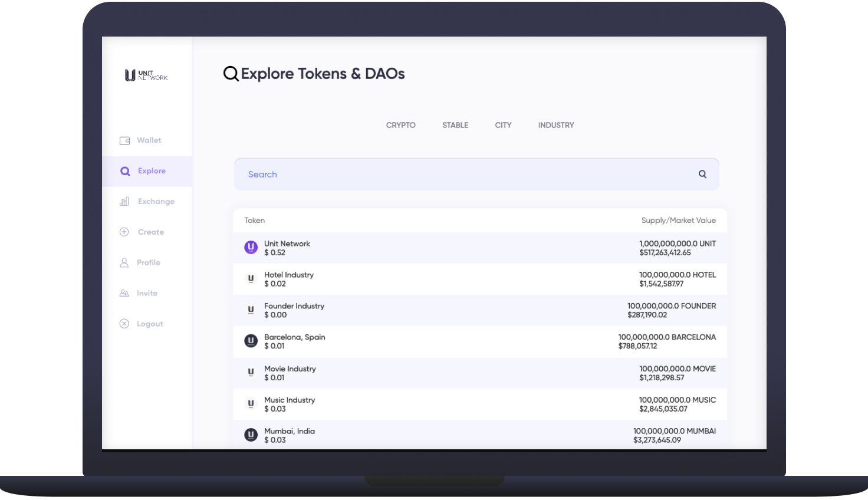Viewport: 868px width, 500px height.
Task: Click the Create plus circle icon
Action: pyautogui.click(x=124, y=232)
